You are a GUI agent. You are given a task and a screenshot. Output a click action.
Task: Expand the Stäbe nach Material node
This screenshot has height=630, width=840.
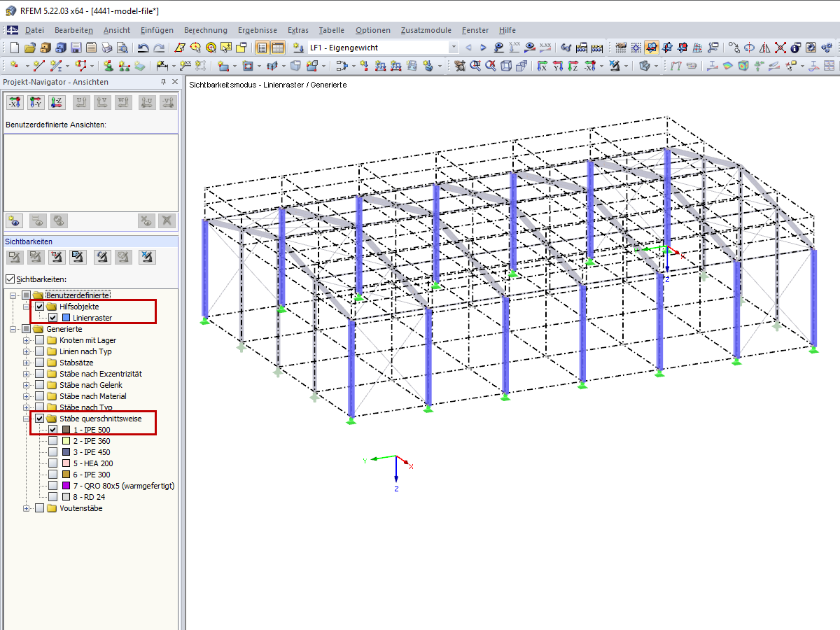27,396
